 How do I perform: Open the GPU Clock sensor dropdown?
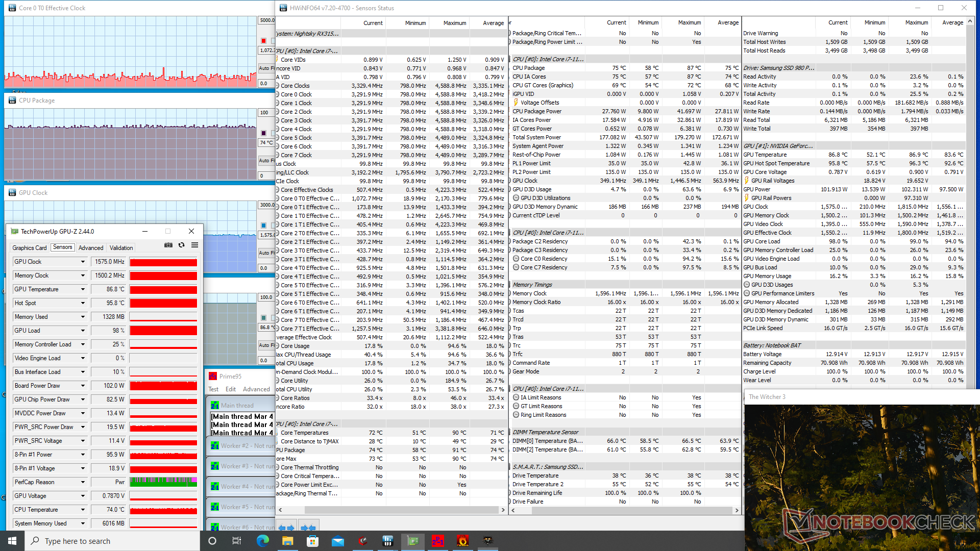83,262
